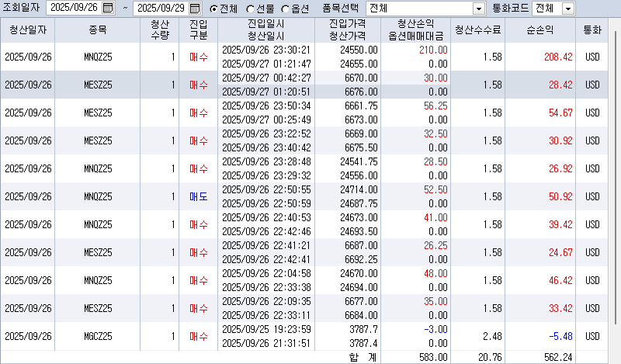Click the 합계 total label
The height and width of the screenshot is (364, 621).
(x=363, y=357)
